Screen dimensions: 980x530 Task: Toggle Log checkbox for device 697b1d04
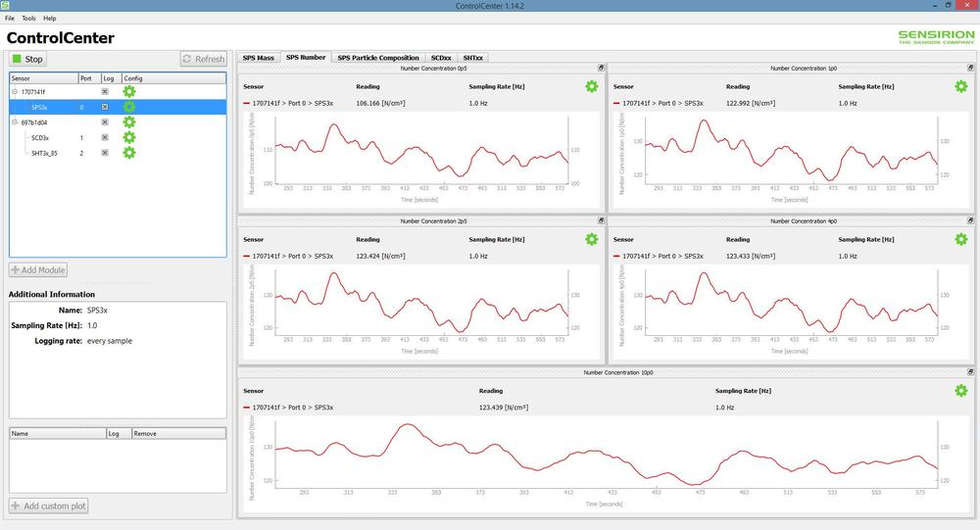pos(105,122)
